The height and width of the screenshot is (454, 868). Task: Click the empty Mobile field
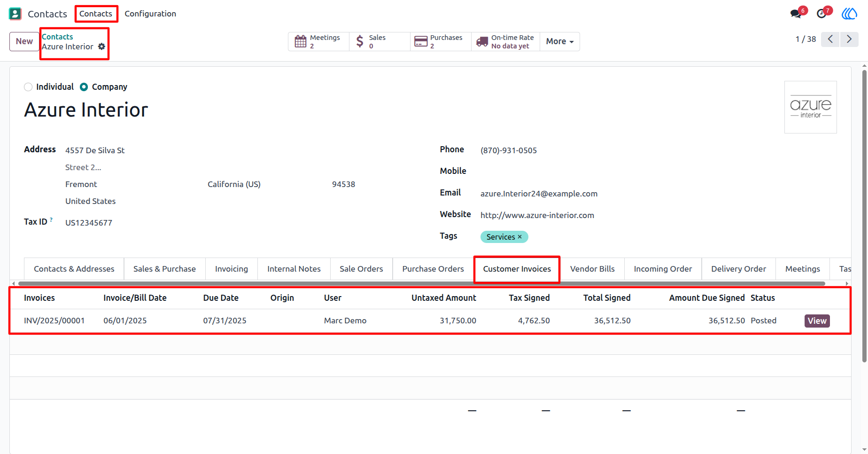(x=659, y=171)
